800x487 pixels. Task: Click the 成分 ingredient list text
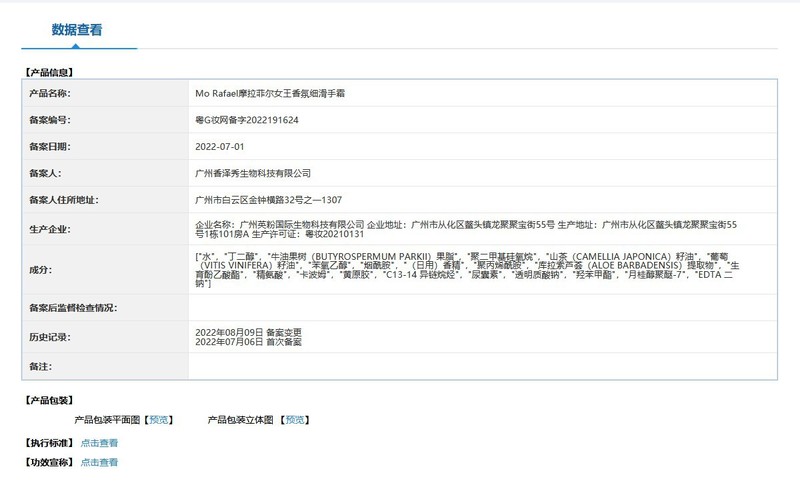coord(467,270)
